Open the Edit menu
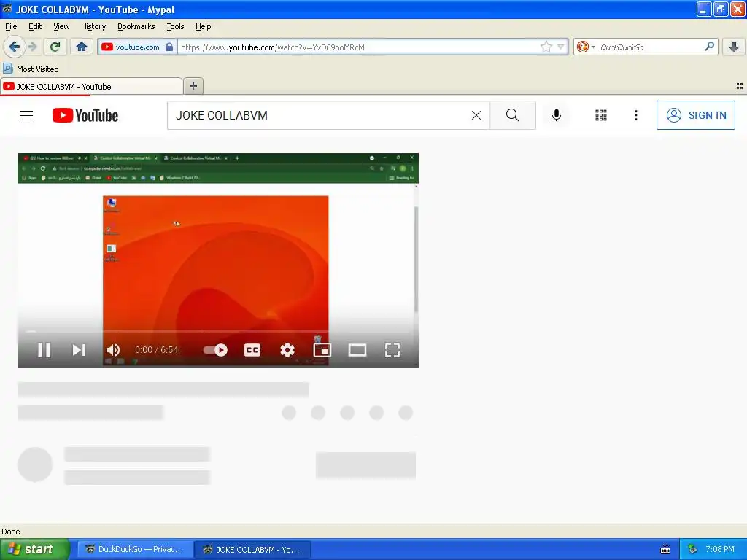The image size is (747, 560). [35, 26]
